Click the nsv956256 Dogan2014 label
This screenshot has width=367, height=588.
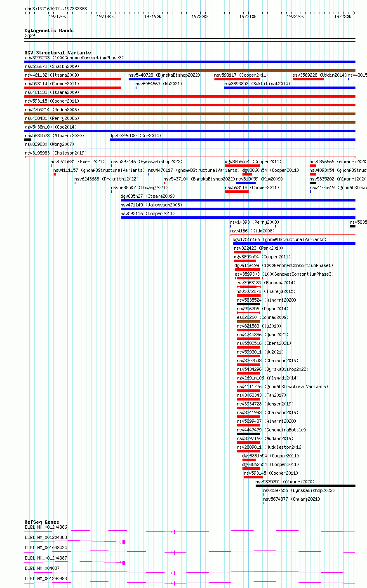263,309
